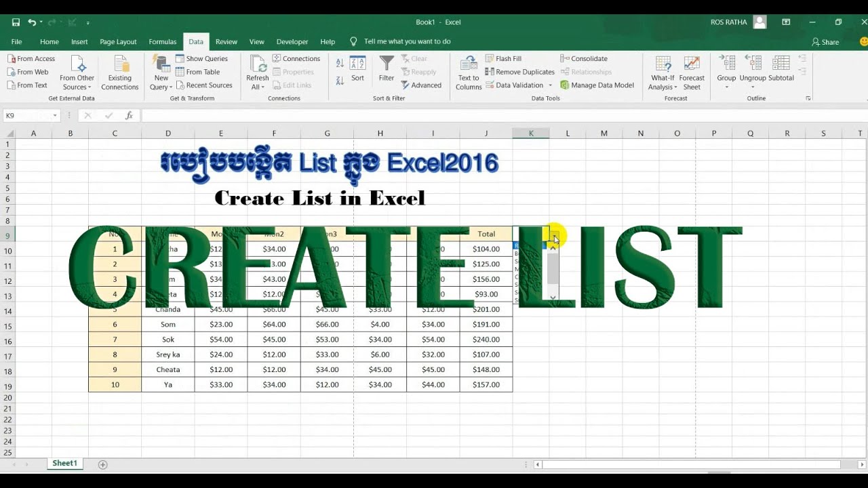Viewport: 868px width, 488px height.
Task: Add a new sheet with plus button
Action: pyautogui.click(x=103, y=464)
